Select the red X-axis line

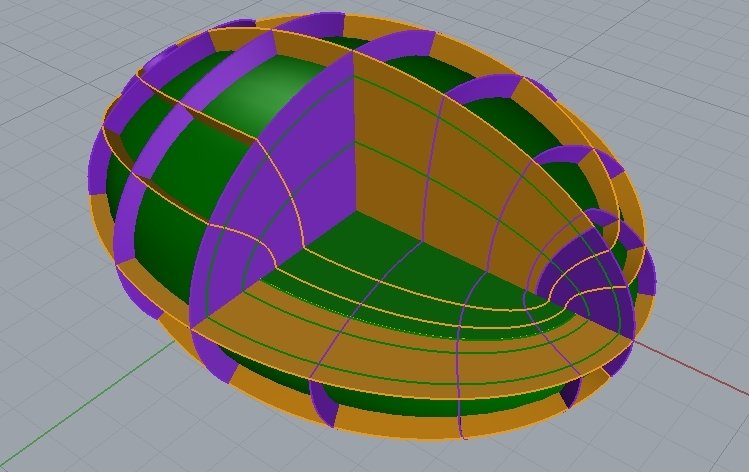(x=692, y=368)
